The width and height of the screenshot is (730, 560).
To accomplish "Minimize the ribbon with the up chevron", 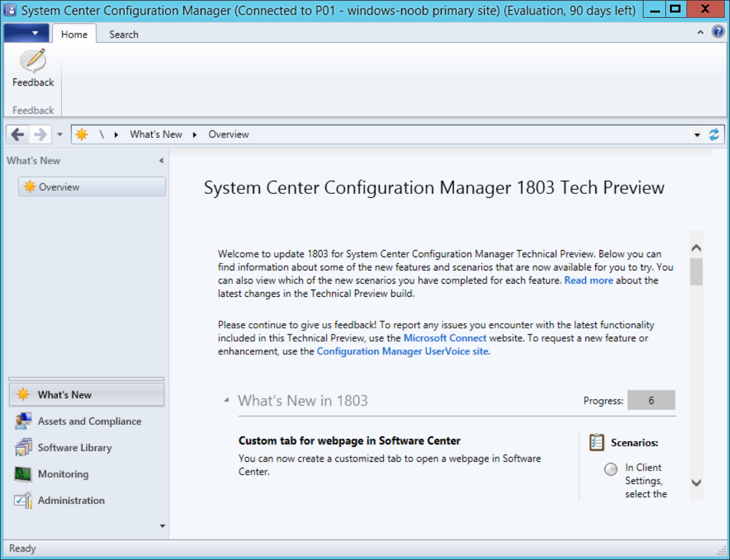I will click(700, 32).
